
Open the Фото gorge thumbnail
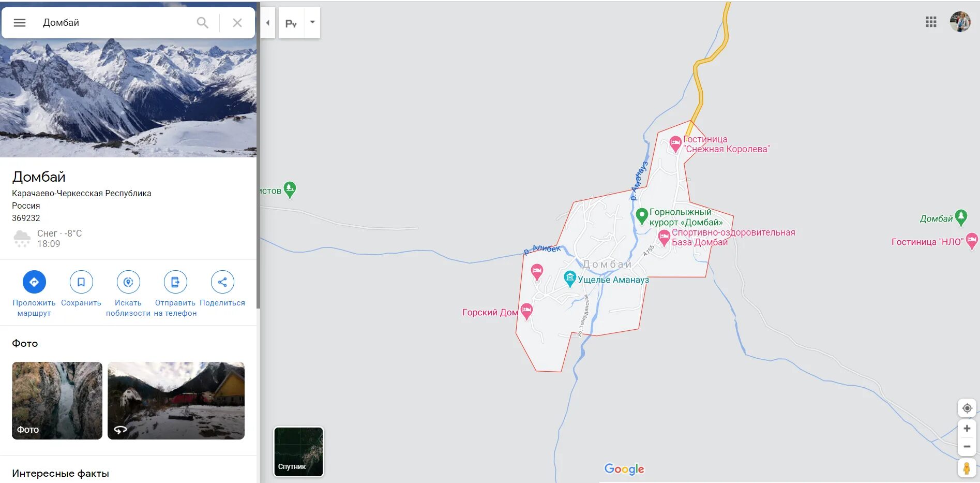click(57, 401)
